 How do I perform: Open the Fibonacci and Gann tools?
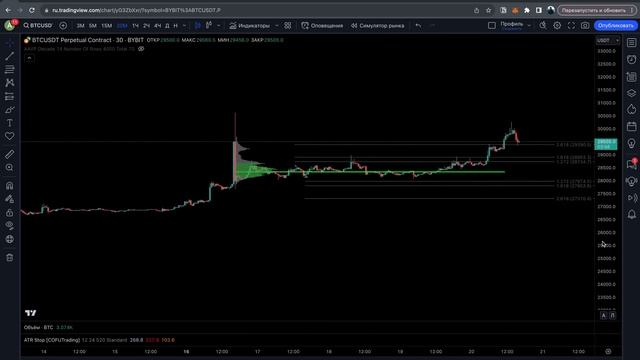coord(9,69)
